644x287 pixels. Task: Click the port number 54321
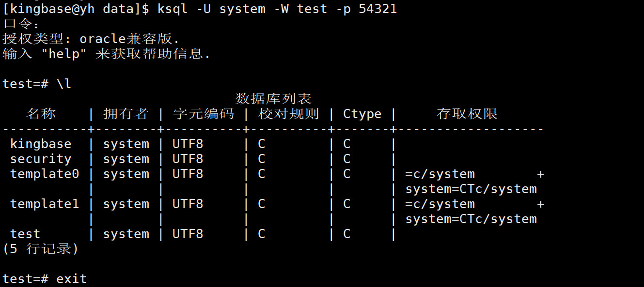click(377, 9)
